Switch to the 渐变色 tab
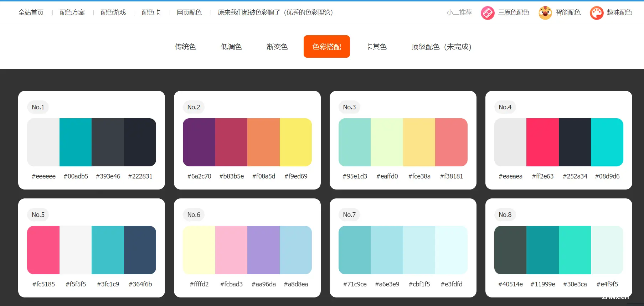644x306 pixels. pos(277,47)
